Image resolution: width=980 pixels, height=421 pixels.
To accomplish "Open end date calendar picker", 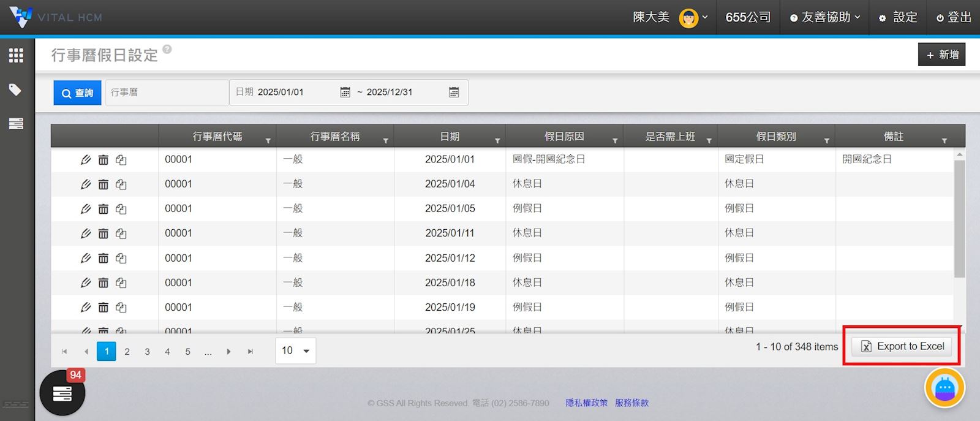I will point(454,92).
